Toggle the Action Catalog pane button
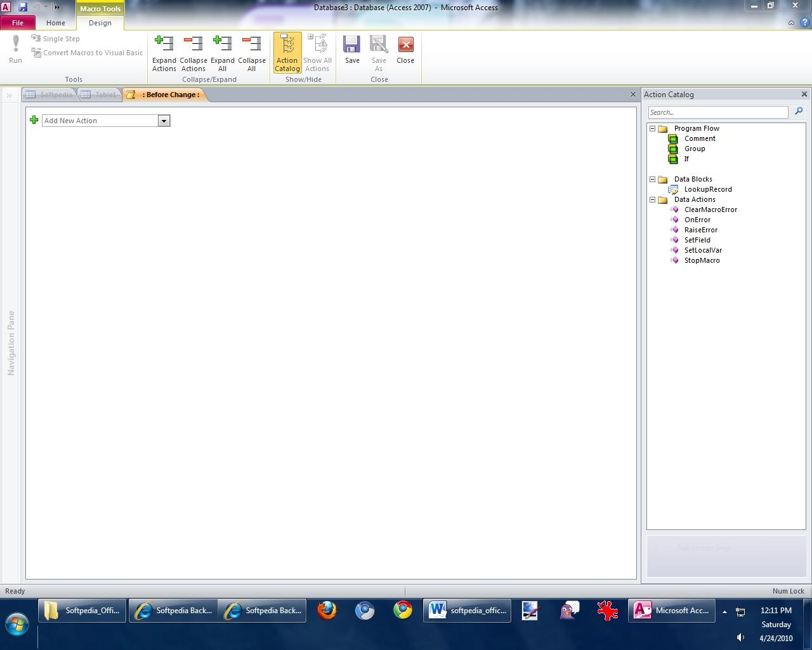 coord(287,53)
